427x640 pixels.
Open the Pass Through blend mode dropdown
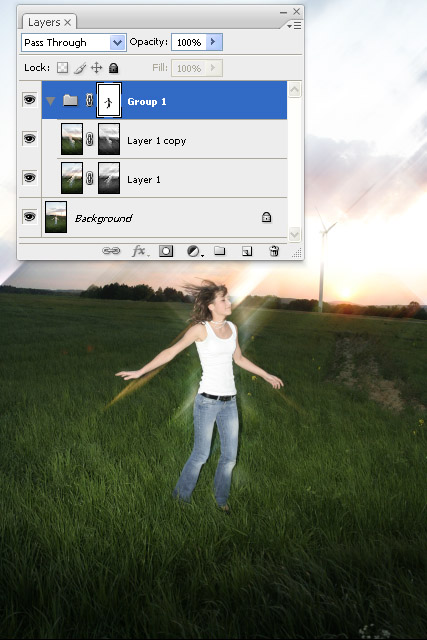(117, 42)
